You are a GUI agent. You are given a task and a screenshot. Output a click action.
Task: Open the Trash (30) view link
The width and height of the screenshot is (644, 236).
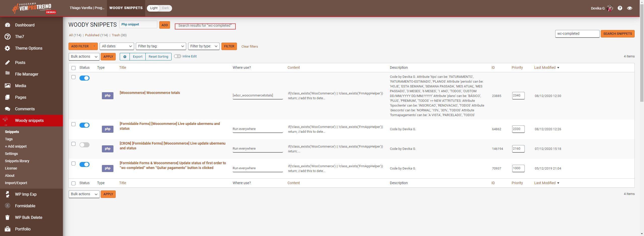(x=119, y=35)
